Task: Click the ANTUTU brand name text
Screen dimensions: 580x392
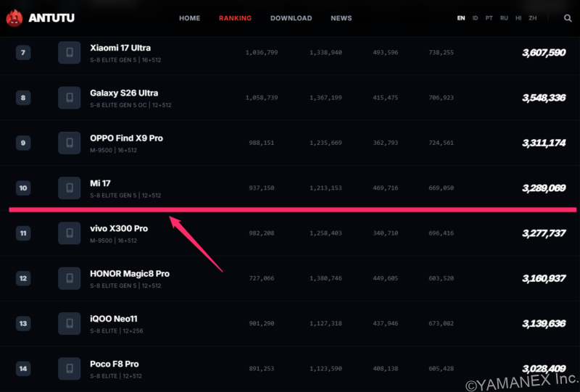Action: coord(51,18)
